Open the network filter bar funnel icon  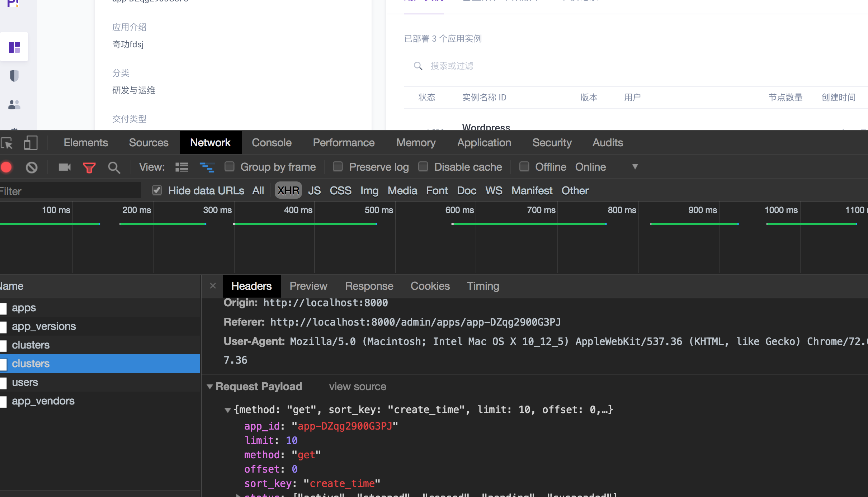[89, 167]
